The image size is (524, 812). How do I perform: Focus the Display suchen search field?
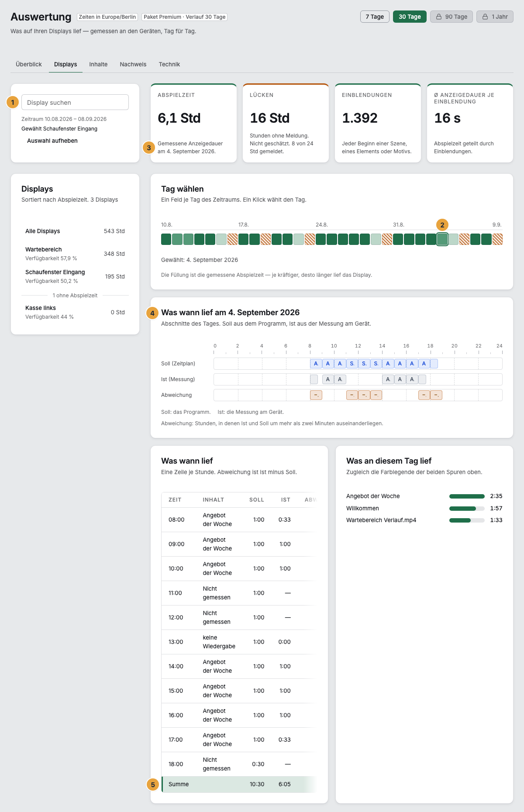pyautogui.click(x=75, y=102)
